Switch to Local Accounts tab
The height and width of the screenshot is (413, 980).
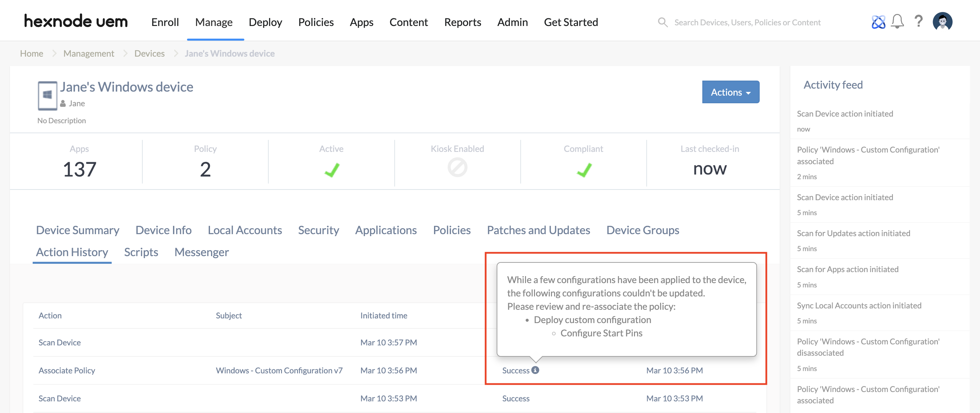[x=245, y=230]
